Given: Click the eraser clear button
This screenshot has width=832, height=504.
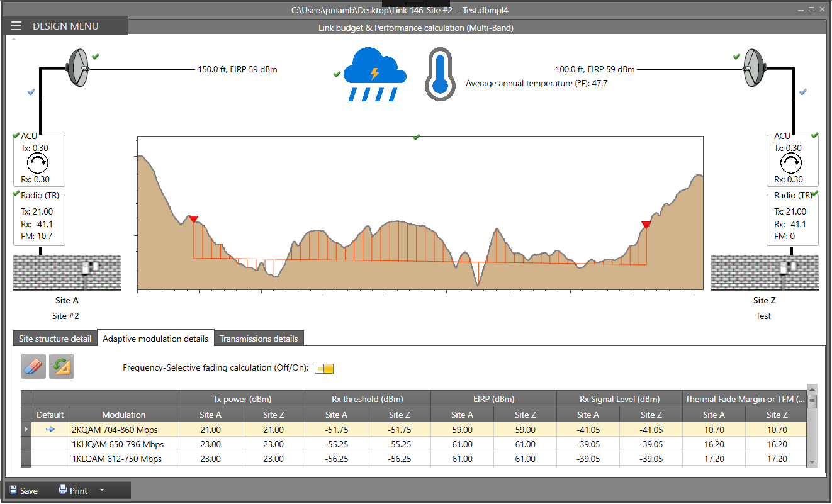Looking at the screenshot, I should pyautogui.click(x=33, y=366).
